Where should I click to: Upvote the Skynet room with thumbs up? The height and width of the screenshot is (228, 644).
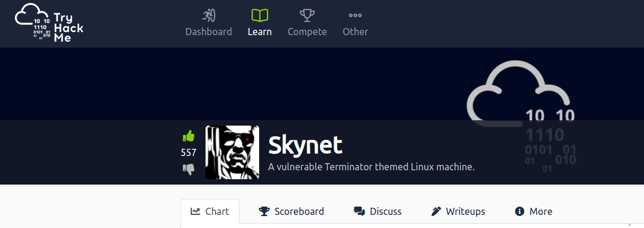(188, 136)
